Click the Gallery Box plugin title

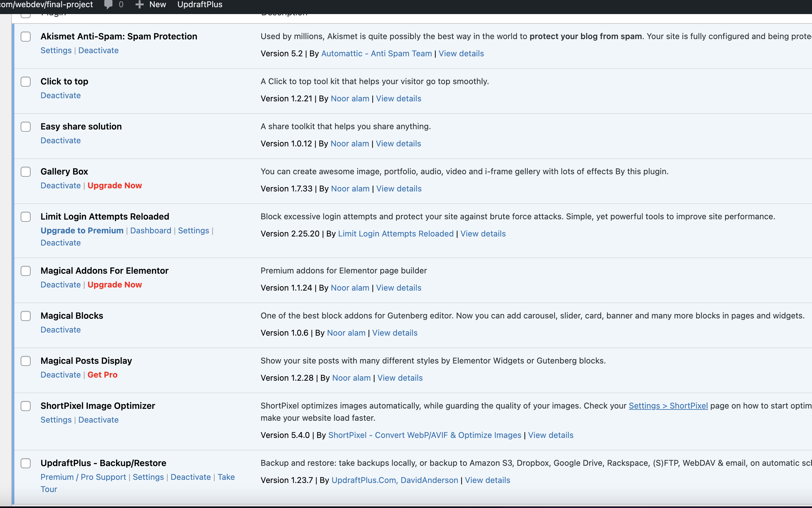click(64, 171)
